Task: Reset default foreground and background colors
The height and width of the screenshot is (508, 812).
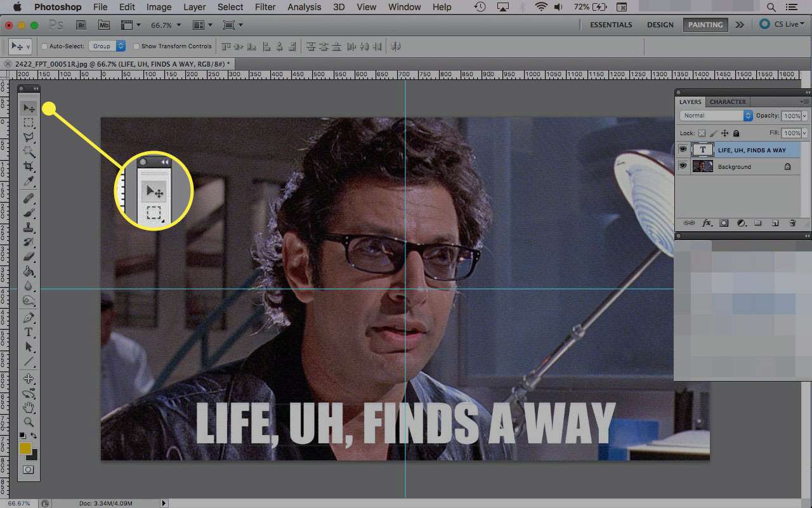Action: click(x=23, y=436)
